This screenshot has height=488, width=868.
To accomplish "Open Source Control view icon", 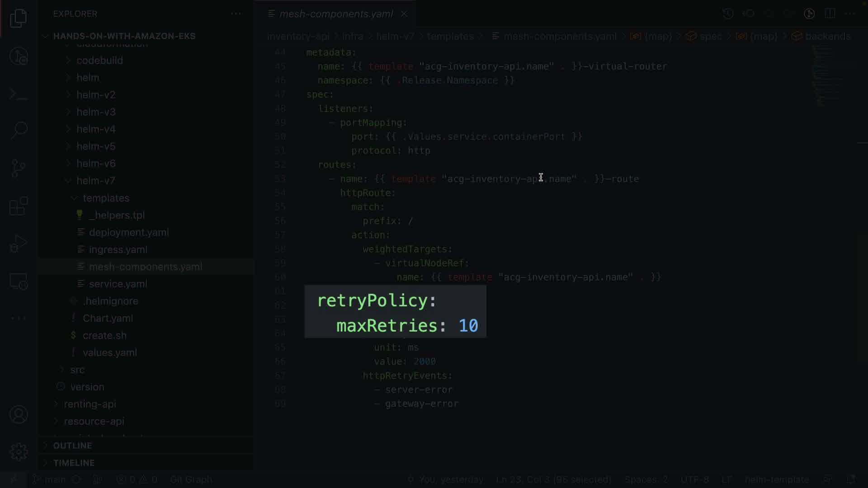I will (19, 168).
